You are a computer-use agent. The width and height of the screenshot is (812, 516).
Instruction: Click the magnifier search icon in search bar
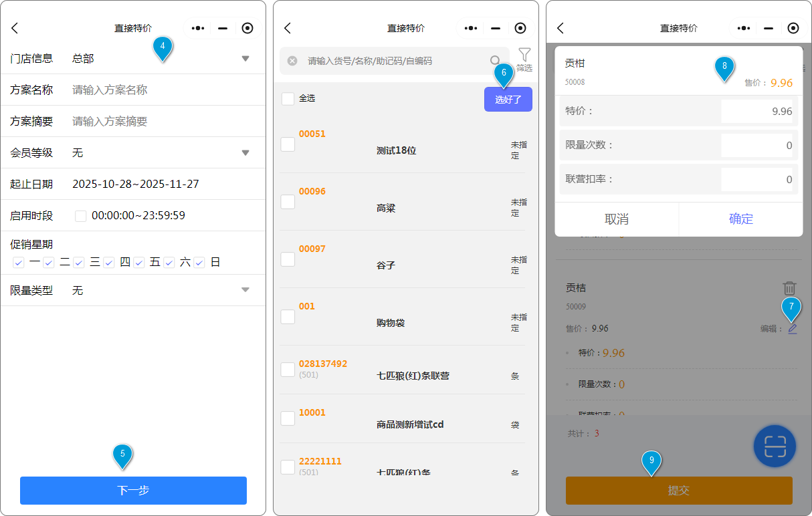point(495,61)
